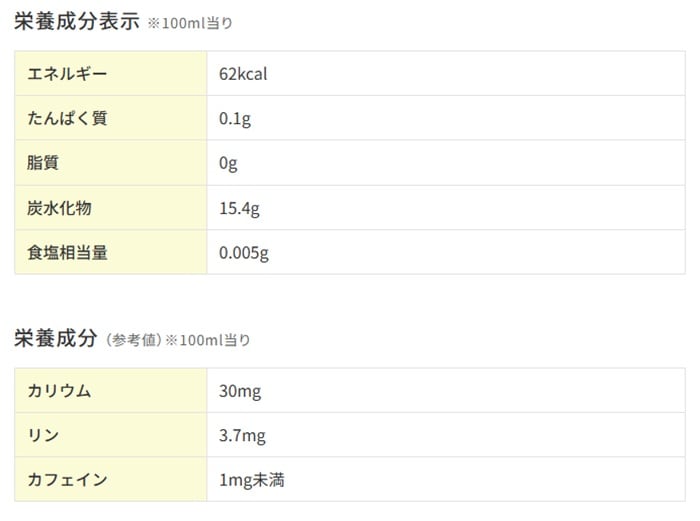Click the (参考値) ※100ml当り note
The image size is (700, 521).
click(178, 340)
